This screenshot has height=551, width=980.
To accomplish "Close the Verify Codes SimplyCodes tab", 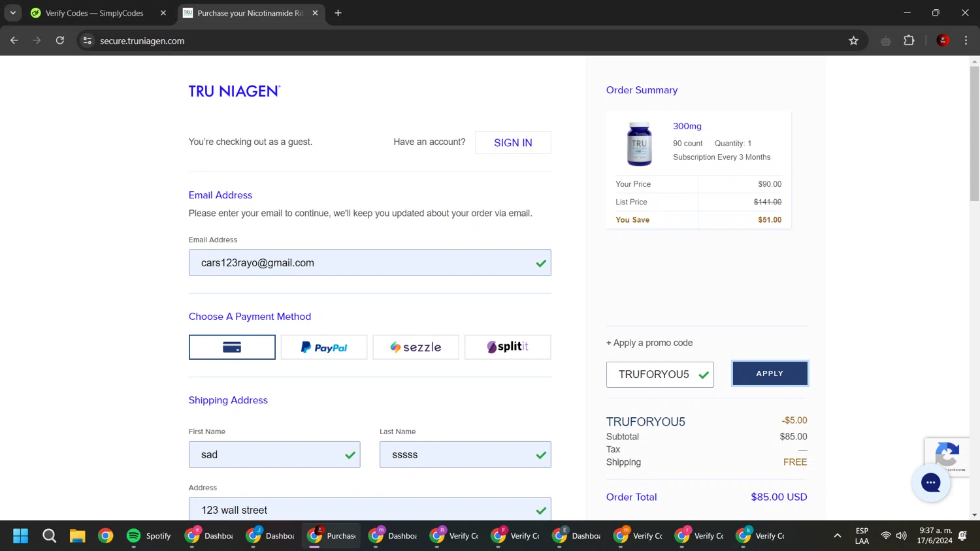I will (x=163, y=13).
